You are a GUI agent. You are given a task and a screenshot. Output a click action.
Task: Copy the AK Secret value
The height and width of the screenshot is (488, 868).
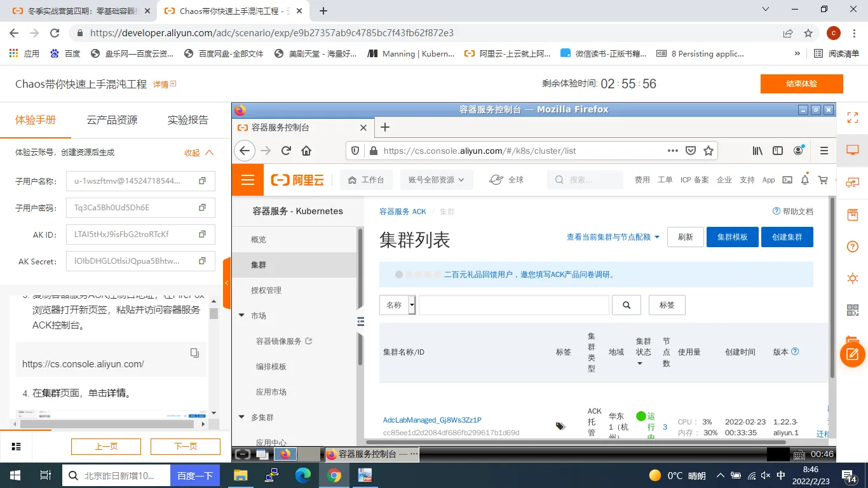(202, 261)
